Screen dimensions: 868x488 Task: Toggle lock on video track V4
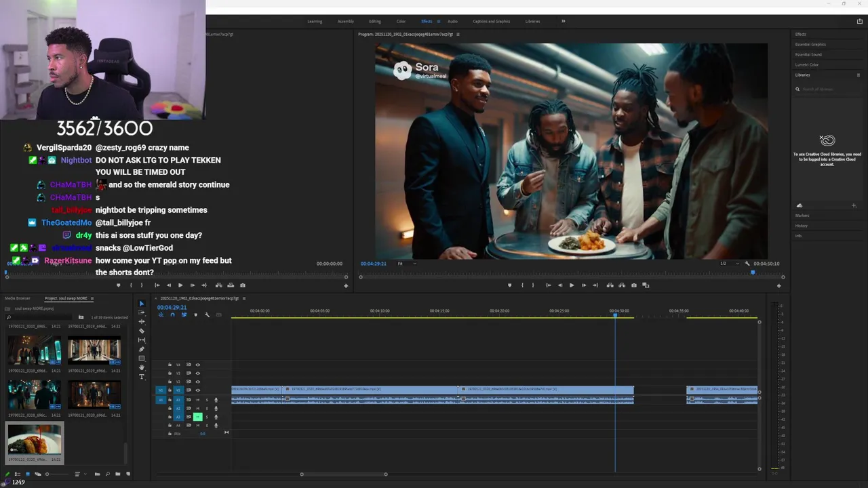pos(170,365)
